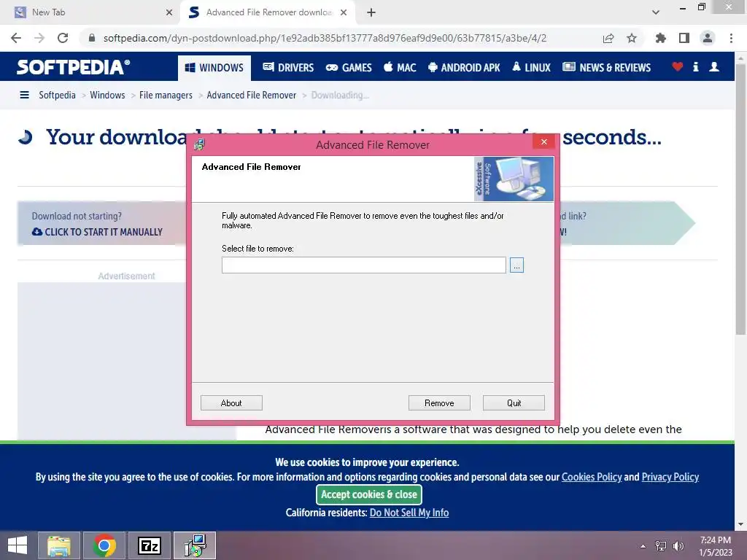Click the Windows breadcrumb link

click(x=107, y=95)
